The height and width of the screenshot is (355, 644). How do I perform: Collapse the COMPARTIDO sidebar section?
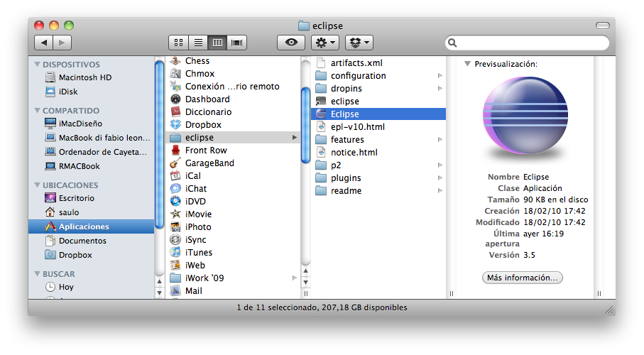pos(38,110)
